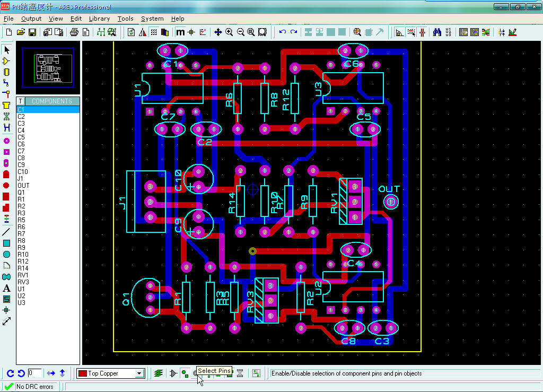Open the Top Copper layer selector dropdown
Image resolution: width=543 pixels, height=392 pixels.
[139, 373]
